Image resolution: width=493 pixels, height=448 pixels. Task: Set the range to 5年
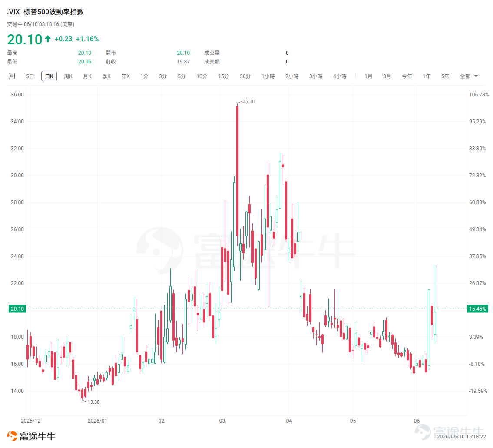445,76
